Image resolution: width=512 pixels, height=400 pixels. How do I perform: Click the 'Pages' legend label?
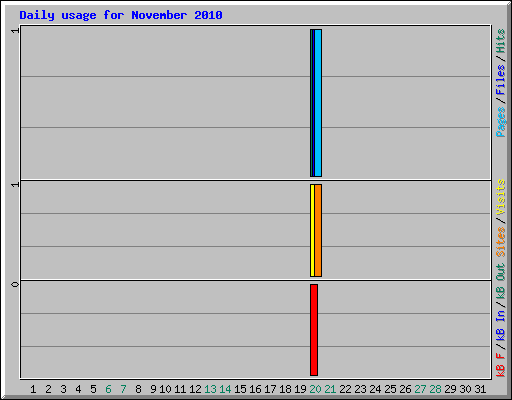(501, 122)
